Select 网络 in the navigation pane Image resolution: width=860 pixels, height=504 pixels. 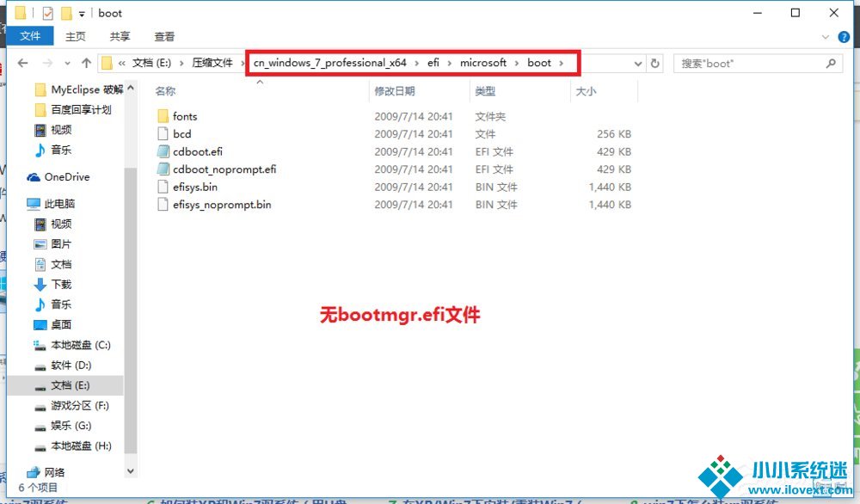(x=46, y=472)
